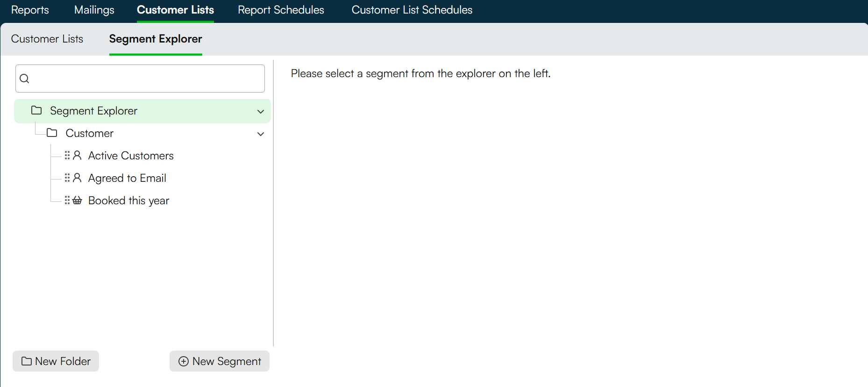Screen dimensions: 868x387
Task: Go to the Mailings section
Action: [94, 10]
